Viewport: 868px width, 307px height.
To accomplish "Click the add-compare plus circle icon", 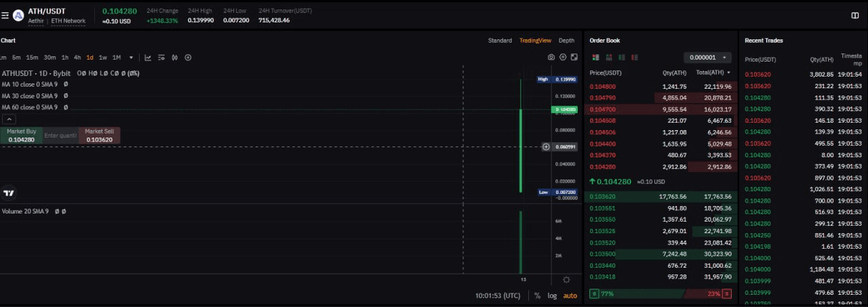I will point(189,58).
